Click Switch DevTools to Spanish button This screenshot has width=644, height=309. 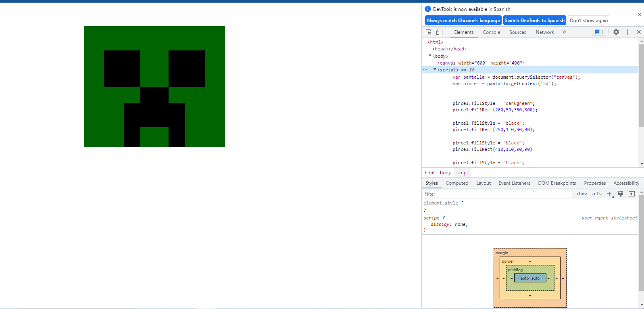click(x=534, y=21)
